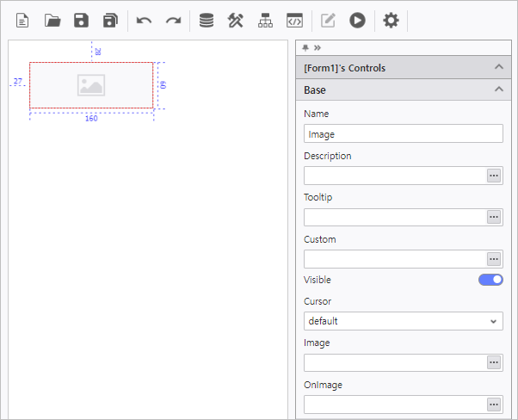
Task: Click the ellipsis button beside Description
Action: click(x=494, y=176)
